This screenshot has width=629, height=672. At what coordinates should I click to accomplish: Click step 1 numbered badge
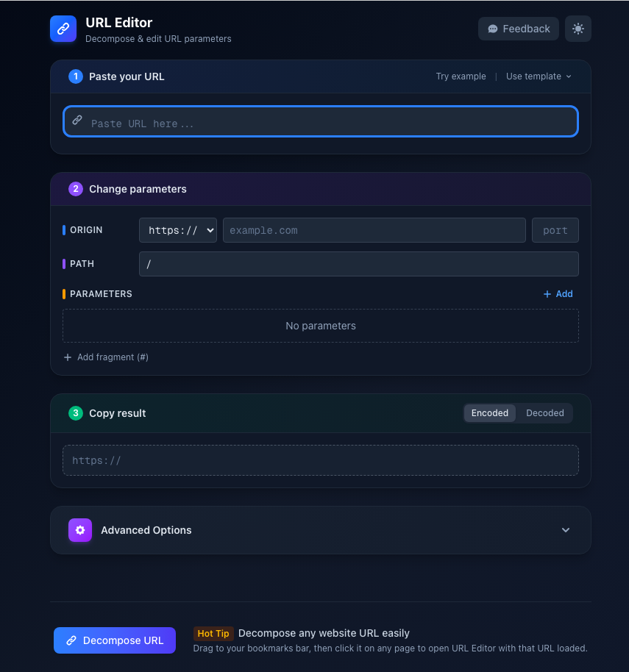point(75,76)
